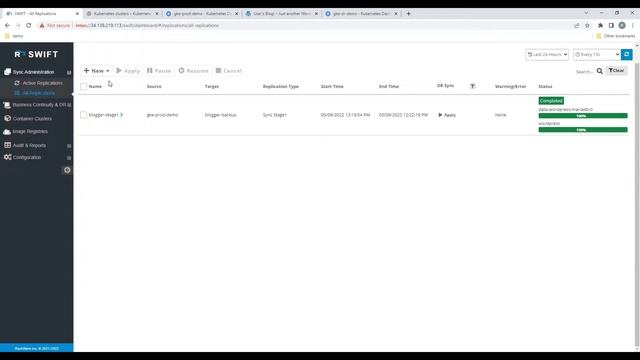
Task: Tick the select-all checkbox beside Name header
Action: [x=84, y=87]
